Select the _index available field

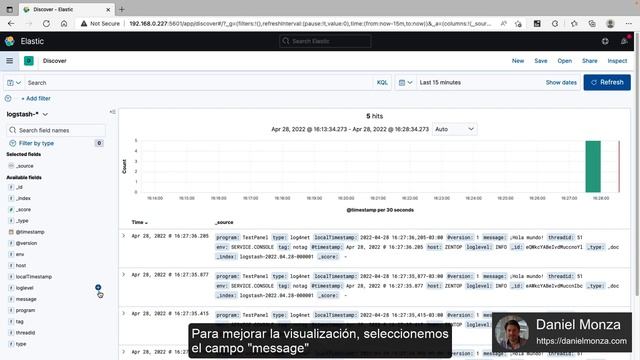click(23, 198)
